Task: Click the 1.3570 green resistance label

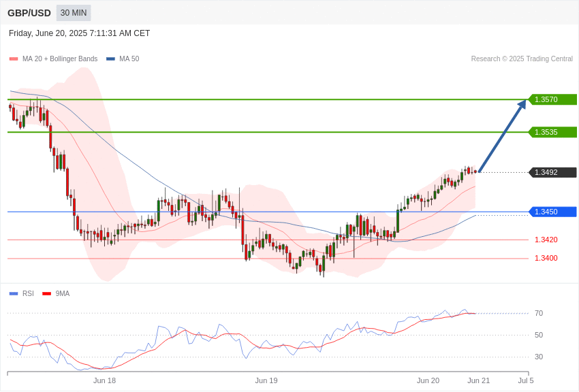Action: (x=553, y=99)
